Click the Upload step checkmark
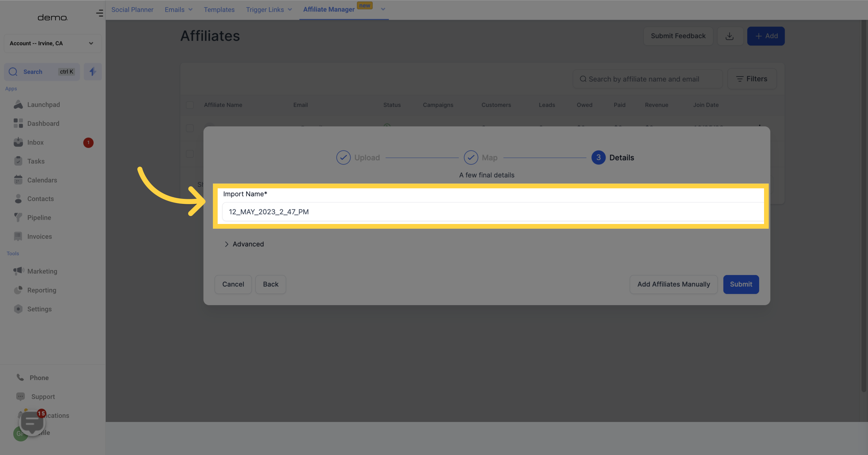The width and height of the screenshot is (868, 455). 343,158
